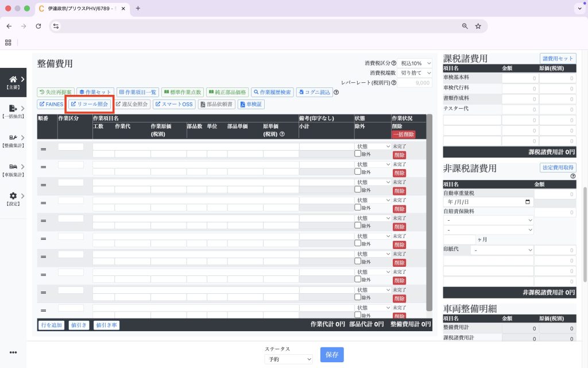
Task: Open 設定 gear icon in sidebar
Action: [x=13, y=196]
